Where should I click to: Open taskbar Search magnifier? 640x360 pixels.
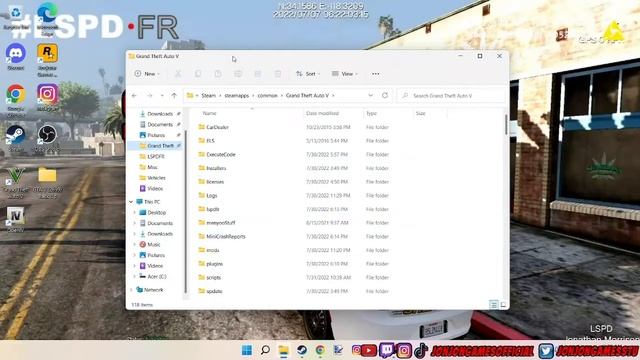click(x=265, y=350)
